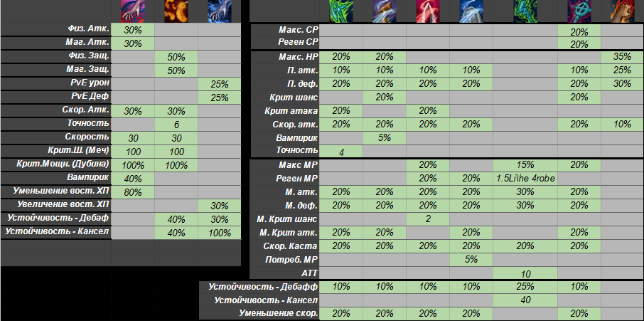The image size is (644, 321).
Task: Select the 35% Макс. HP cell
Action: coord(622,56)
